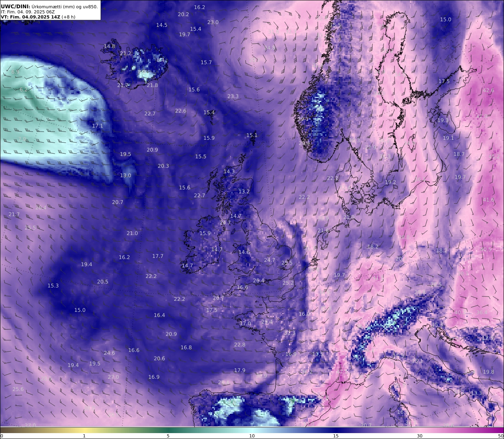504x439 pixels.
Task: Click the 13.2 value over Scotland
Action: pyautogui.click(x=244, y=191)
